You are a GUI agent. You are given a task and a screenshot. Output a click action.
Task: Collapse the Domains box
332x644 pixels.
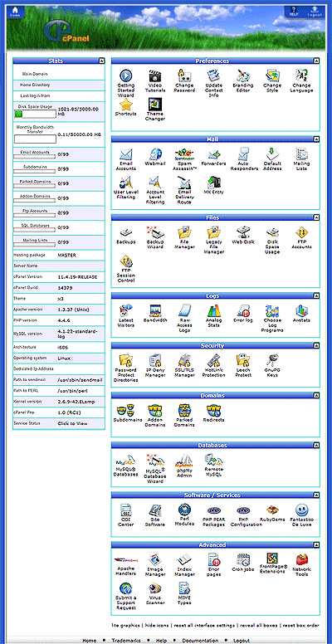tap(316, 396)
